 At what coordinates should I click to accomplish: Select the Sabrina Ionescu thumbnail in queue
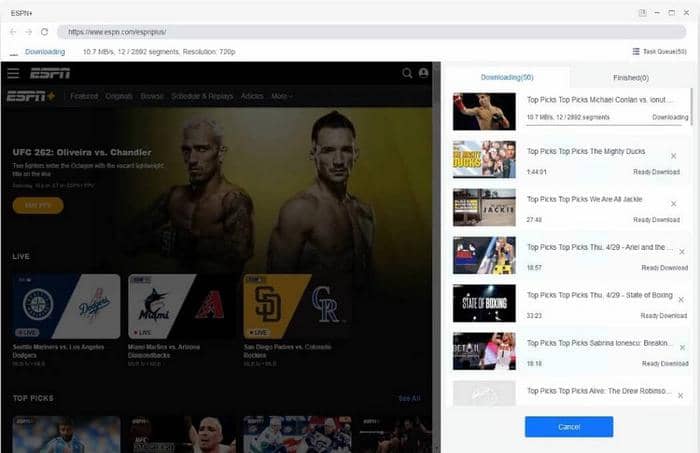484,351
